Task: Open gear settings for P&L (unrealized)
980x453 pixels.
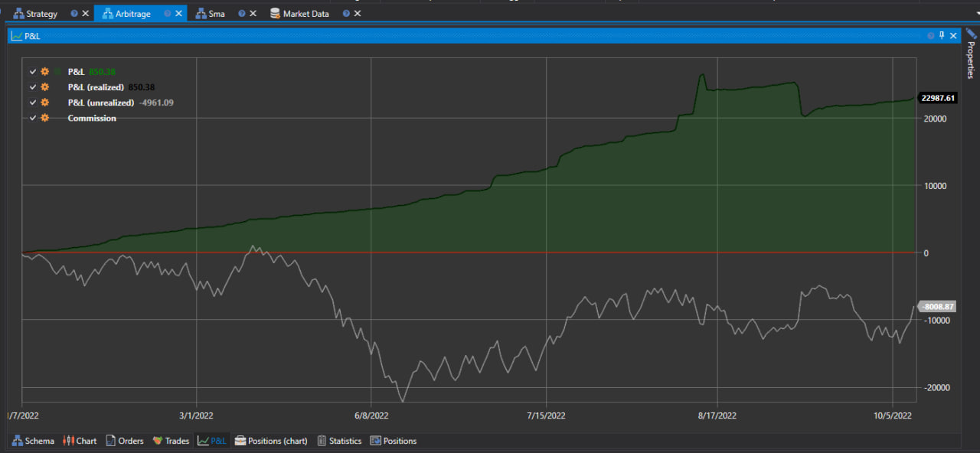Action: tap(45, 103)
